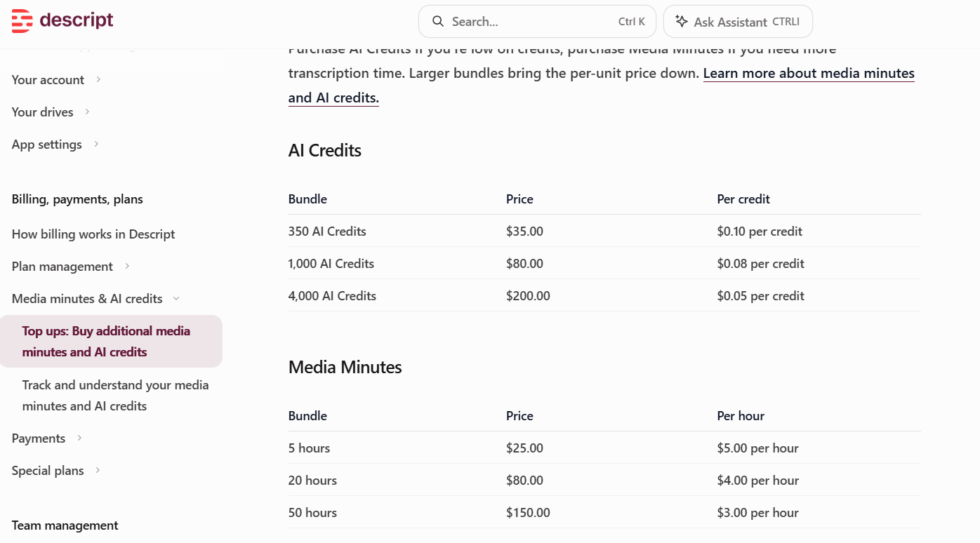Expand the Special plans chevron
This screenshot has height=543, width=980.
click(x=98, y=470)
